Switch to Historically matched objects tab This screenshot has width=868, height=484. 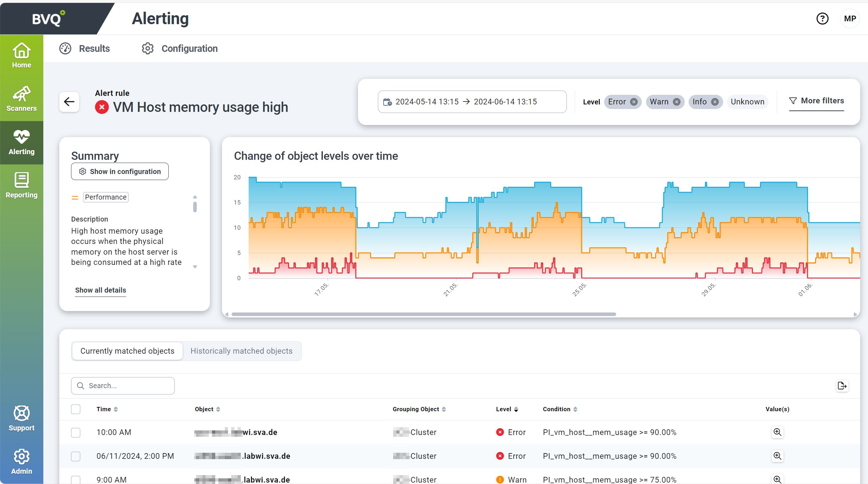coord(242,351)
